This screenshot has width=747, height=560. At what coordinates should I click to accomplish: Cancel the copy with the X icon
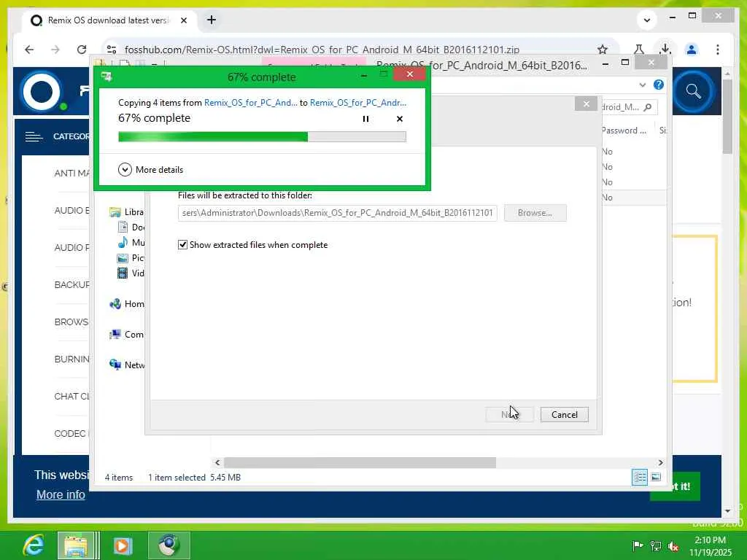pos(400,119)
